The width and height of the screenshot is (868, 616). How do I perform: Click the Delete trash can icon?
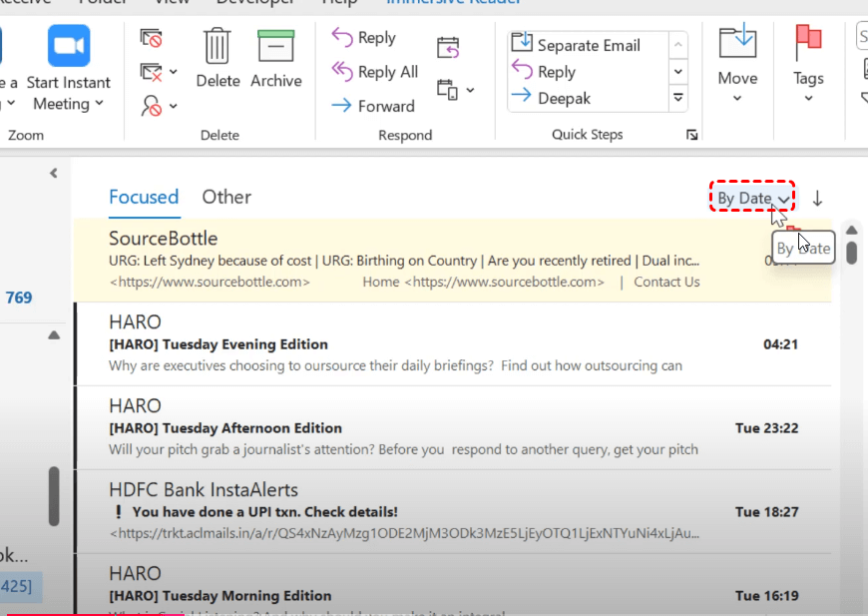click(217, 50)
